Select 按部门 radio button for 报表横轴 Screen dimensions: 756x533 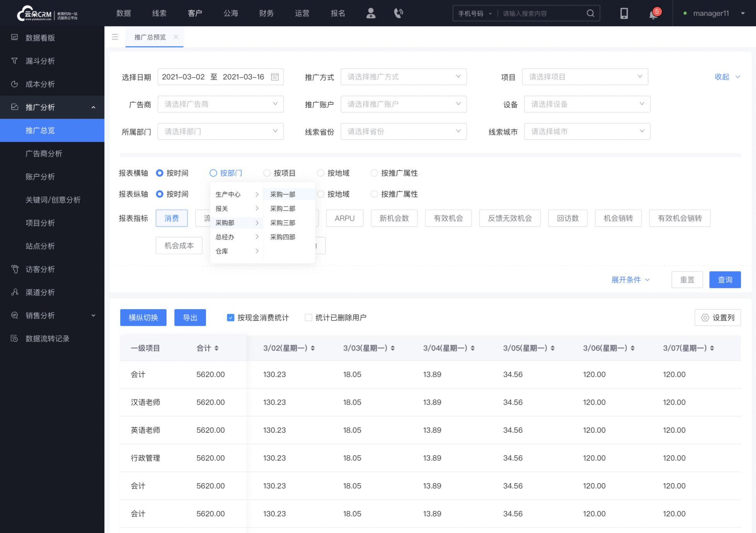point(213,173)
